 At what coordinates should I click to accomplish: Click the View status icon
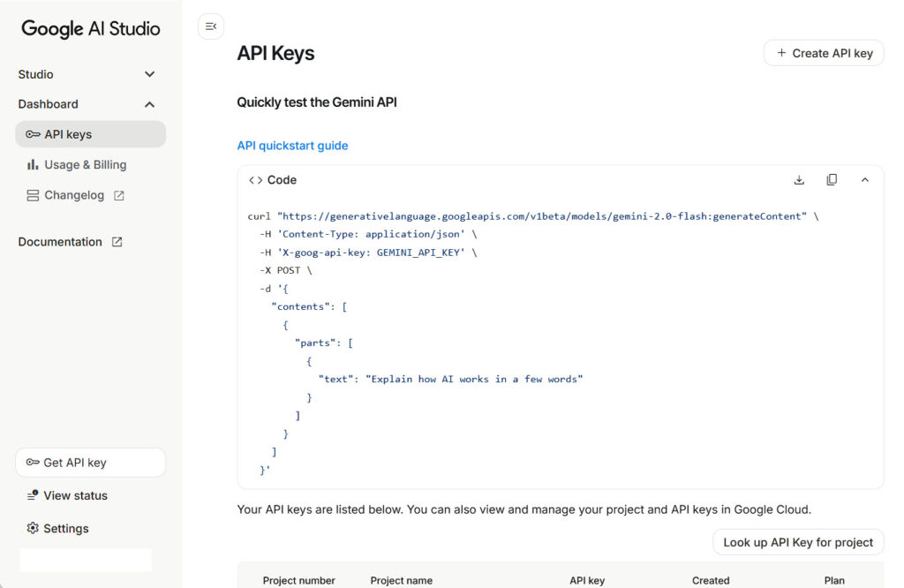[x=33, y=496]
